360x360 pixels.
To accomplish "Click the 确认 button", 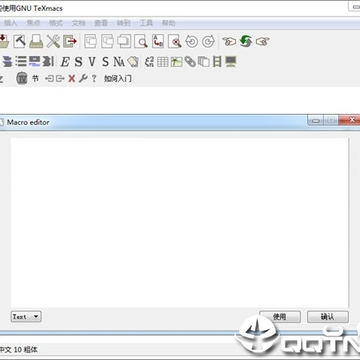I will tap(328, 317).
